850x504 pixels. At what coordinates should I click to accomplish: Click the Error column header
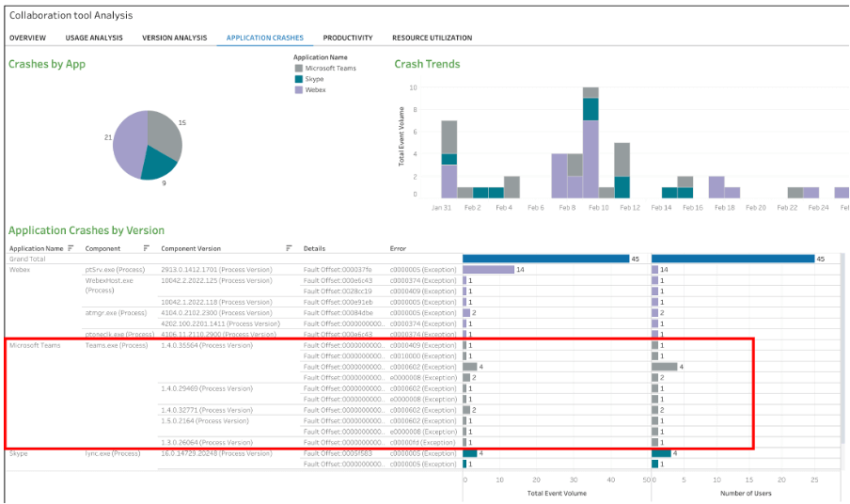(x=398, y=248)
